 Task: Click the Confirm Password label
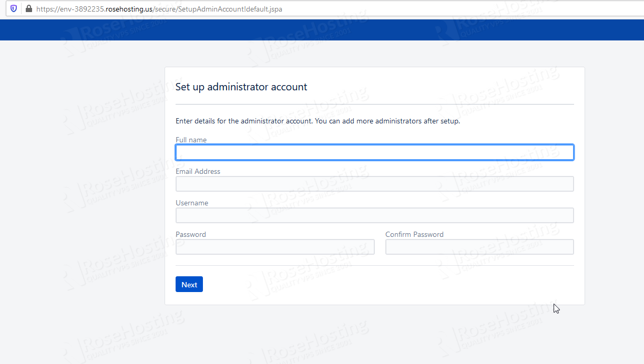point(414,234)
